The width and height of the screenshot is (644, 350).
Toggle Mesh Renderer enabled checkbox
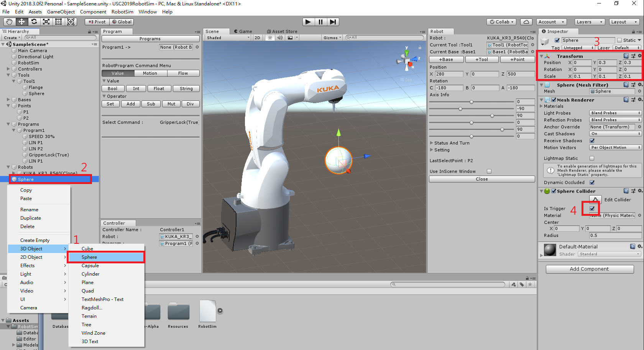coord(554,100)
